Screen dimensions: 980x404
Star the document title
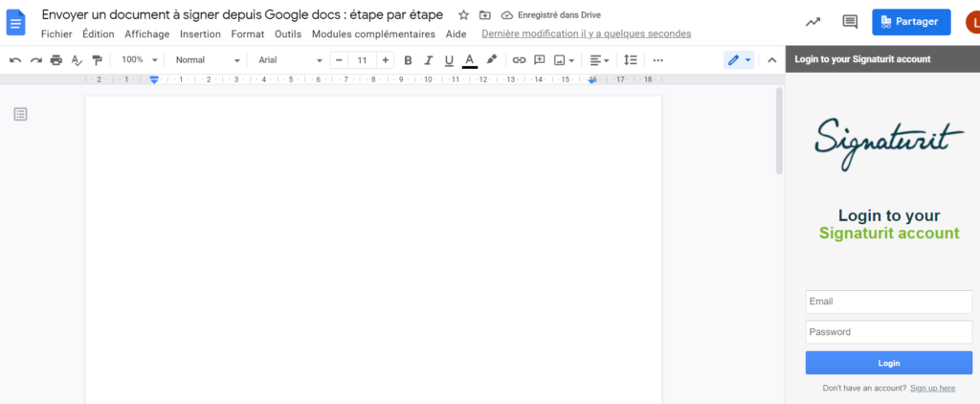(x=463, y=15)
